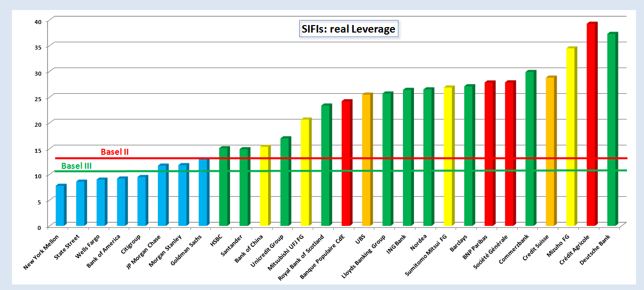Select the State Street bar
Screen dimensions: 644x290
(81, 203)
